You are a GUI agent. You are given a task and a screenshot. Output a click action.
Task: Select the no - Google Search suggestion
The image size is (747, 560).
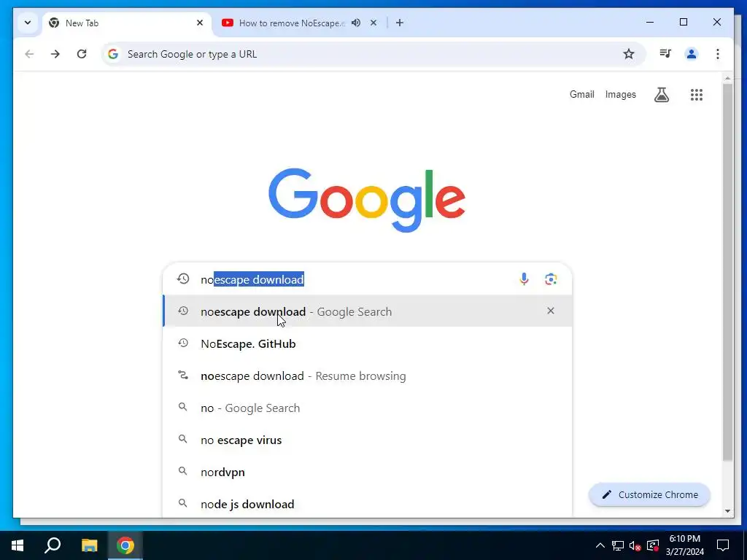pyautogui.click(x=368, y=408)
